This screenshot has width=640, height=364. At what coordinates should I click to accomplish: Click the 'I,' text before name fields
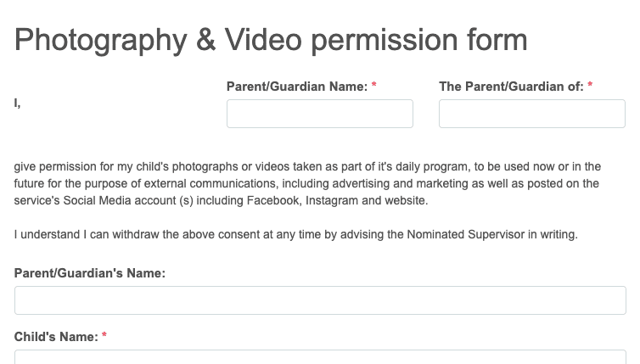(x=17, y=104)
